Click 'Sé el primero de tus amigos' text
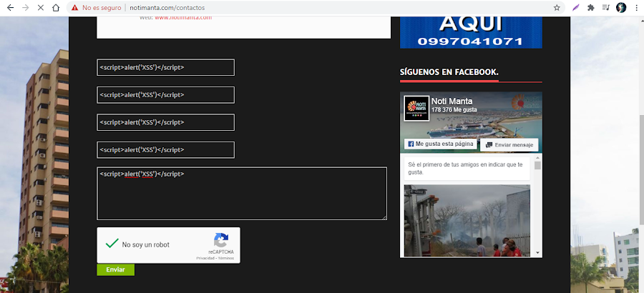 point(465,169)
